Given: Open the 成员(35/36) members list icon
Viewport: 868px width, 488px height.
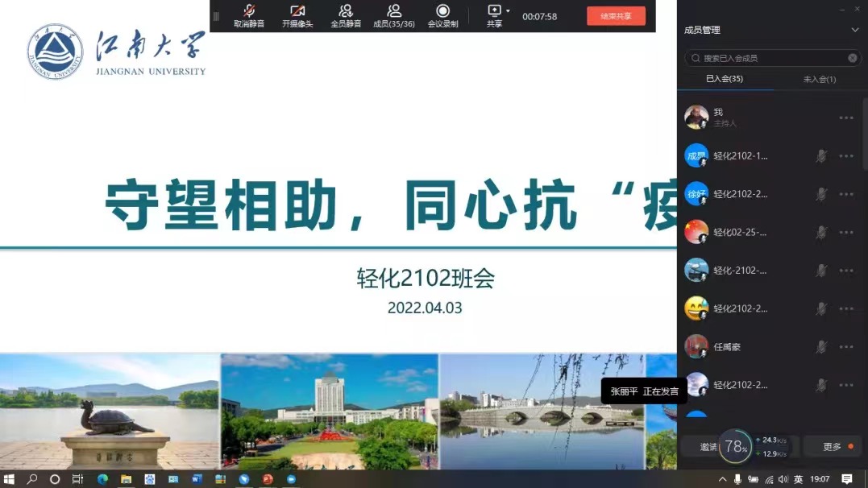Looking at the screenshot, I should click(x=394, y=10).
